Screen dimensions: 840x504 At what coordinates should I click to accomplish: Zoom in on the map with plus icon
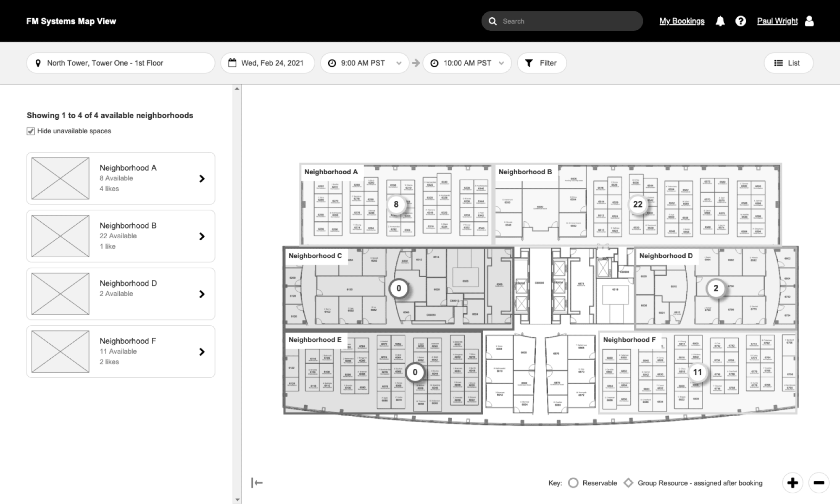tap(793, 483)
